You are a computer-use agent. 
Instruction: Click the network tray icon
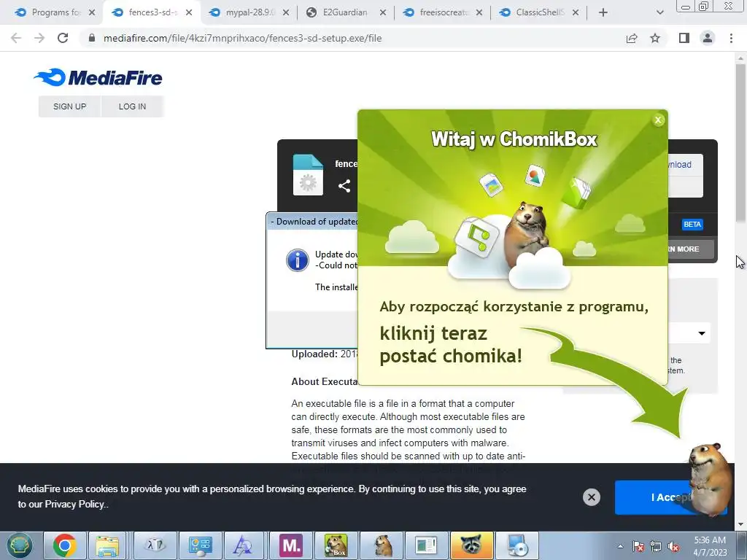[656, 546]
